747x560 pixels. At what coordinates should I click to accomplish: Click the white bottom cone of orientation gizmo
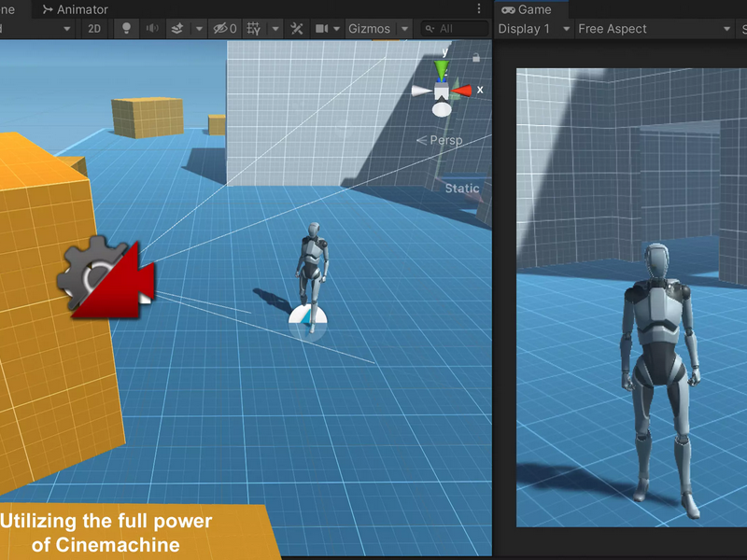(442, 109)
